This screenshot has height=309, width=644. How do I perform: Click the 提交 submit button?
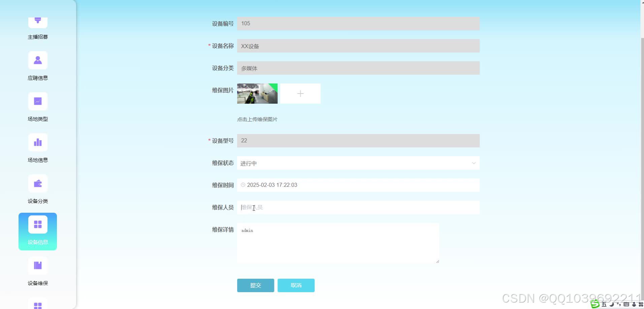pos(256,285)
